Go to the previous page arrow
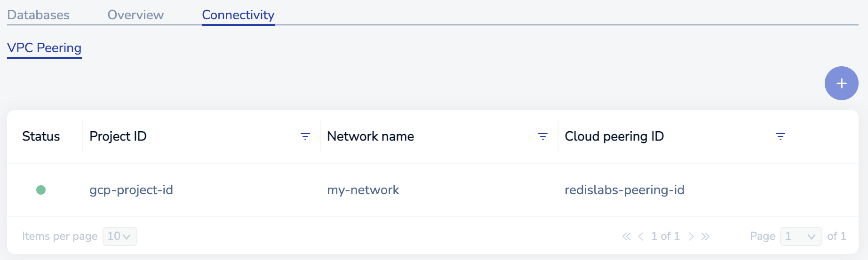The width and height of the screenshot is (868, 260). (641, 236)
